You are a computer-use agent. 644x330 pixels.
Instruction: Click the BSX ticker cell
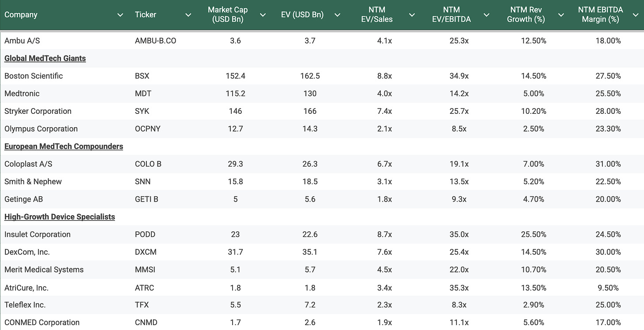coord(142,76)
